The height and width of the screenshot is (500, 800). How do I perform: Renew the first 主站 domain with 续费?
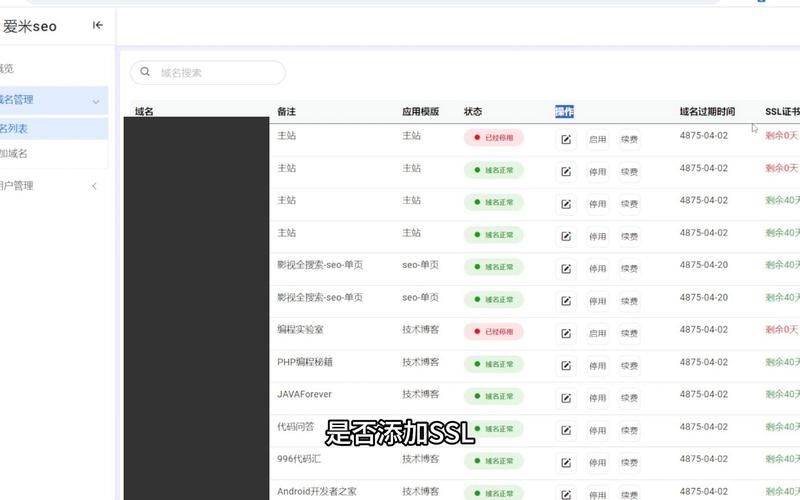(x=629, y=139)
